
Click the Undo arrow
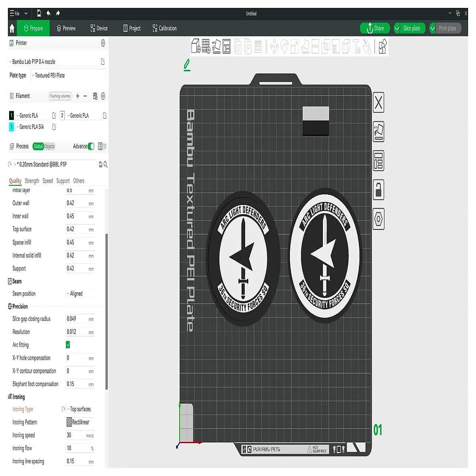tap(48, 13)
